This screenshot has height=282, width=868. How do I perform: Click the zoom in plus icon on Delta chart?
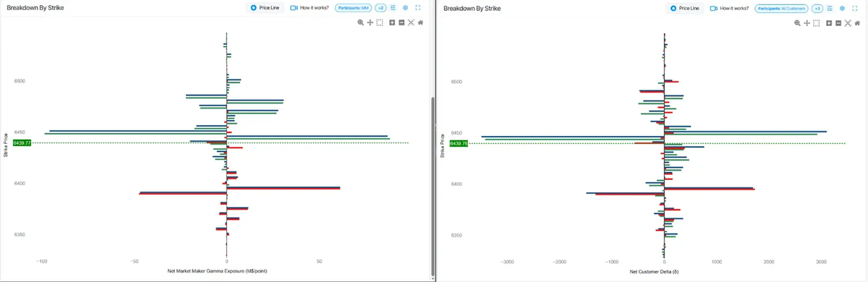click(829, 23)
